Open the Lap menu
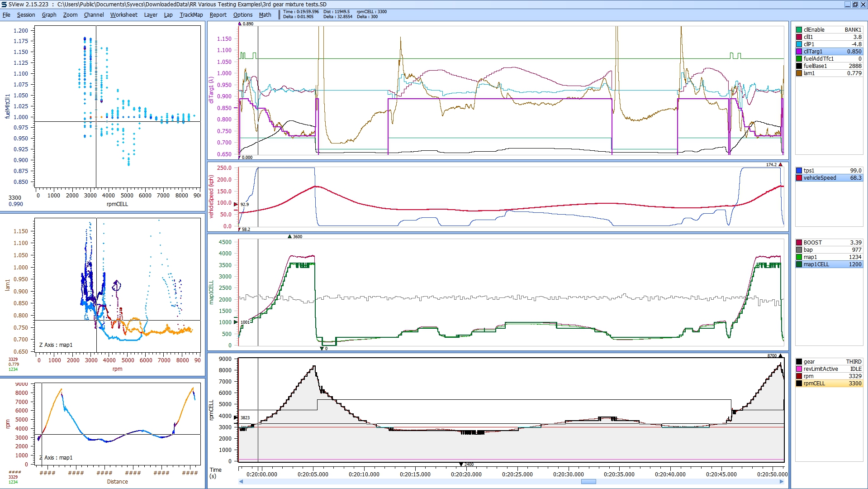 [x=168, y=14]
